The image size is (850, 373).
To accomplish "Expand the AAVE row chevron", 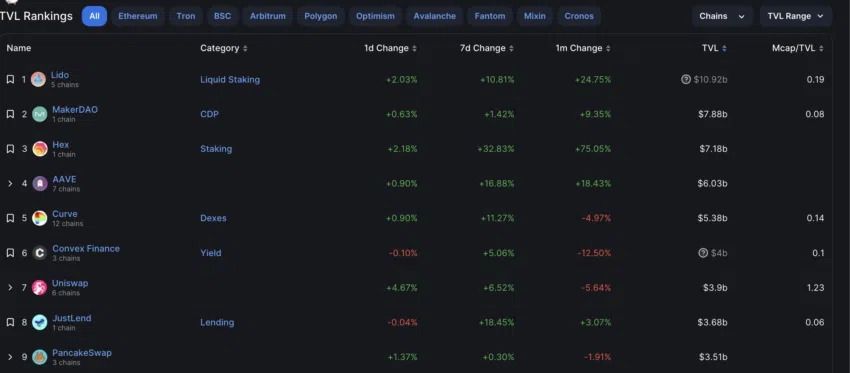I will click(10, 183).
